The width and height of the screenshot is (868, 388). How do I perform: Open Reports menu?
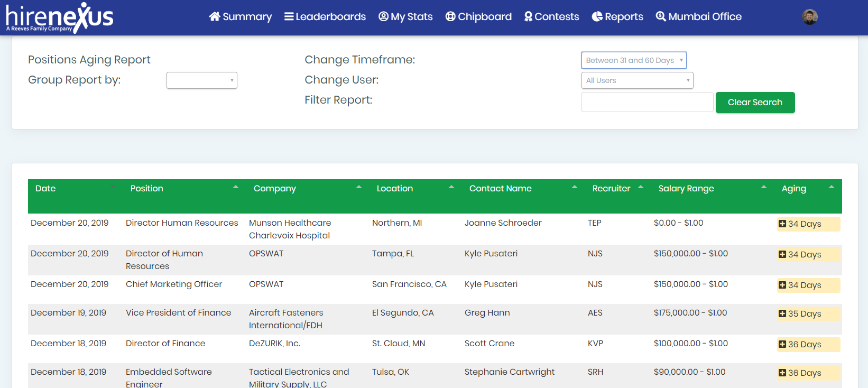click(x=617, y=16)
